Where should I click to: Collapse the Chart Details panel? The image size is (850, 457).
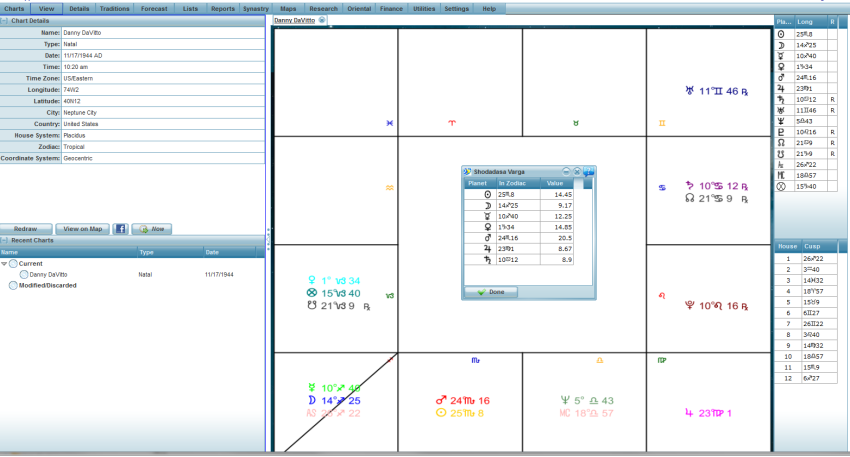click(5, 20)
